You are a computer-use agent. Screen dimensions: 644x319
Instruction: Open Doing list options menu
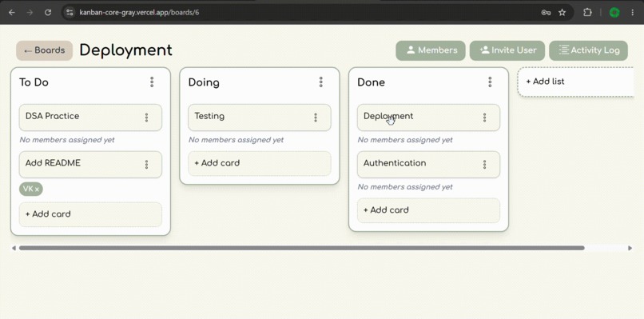tap(321, 82)
